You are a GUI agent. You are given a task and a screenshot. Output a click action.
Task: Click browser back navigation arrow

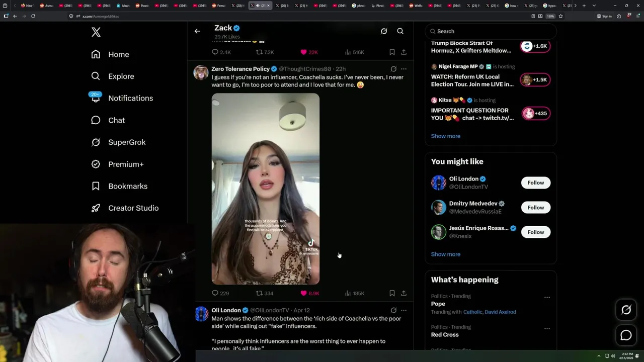click(x=15, y=16)
